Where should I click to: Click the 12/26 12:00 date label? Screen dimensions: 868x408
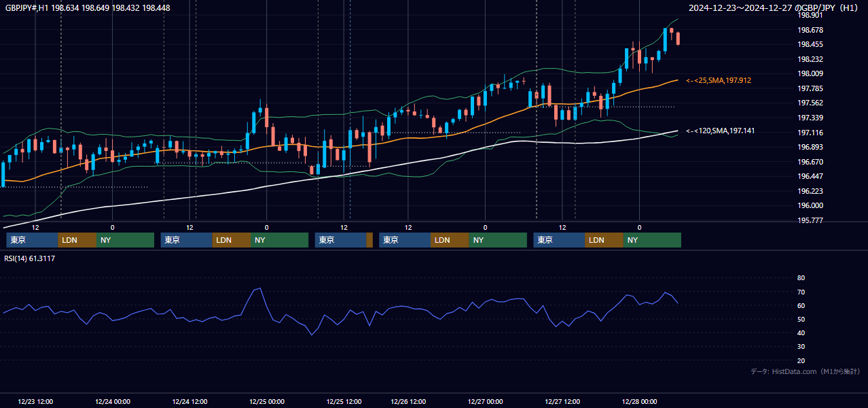408,402
